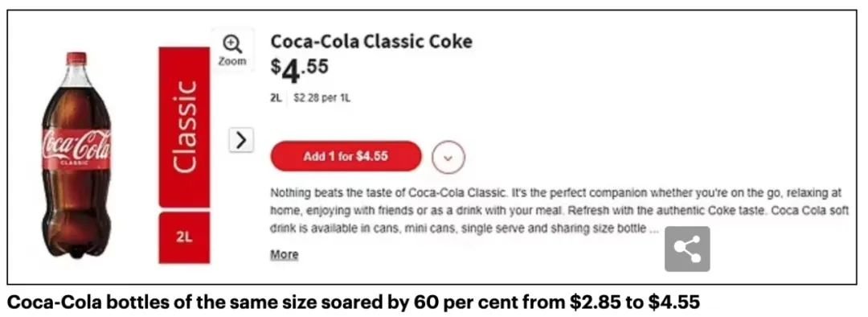Click the bottle's red cap

pyautogui.click(x=76, y=59)
